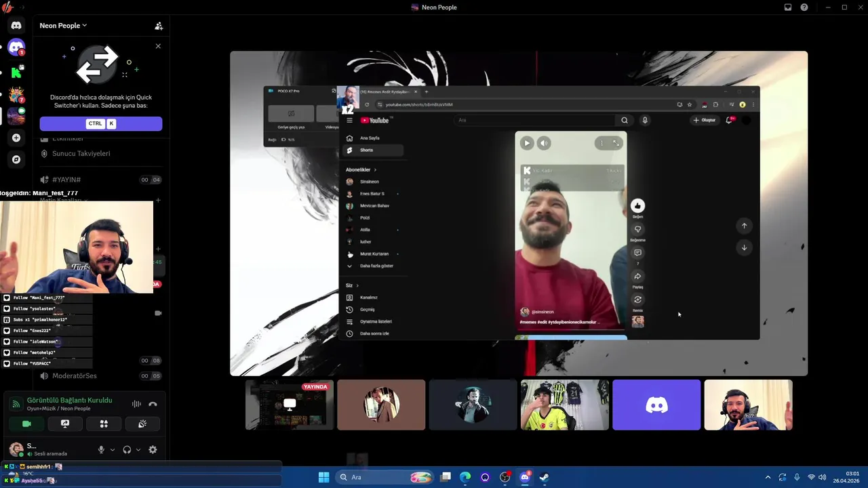Deafen with the headphones icon
Viewport: 868px width, 488px height.
point(127,449)
